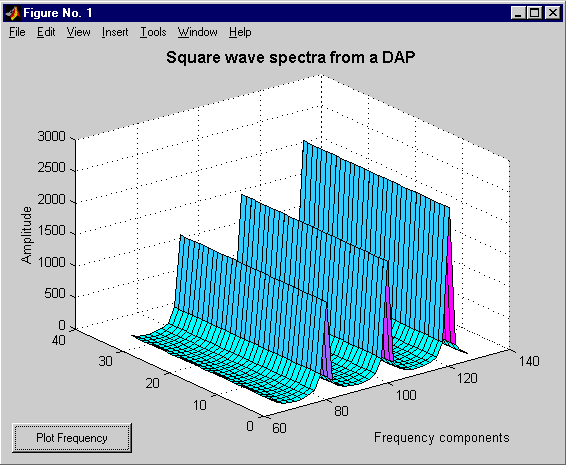Select the Frequency components axis label

click(441, 437)
